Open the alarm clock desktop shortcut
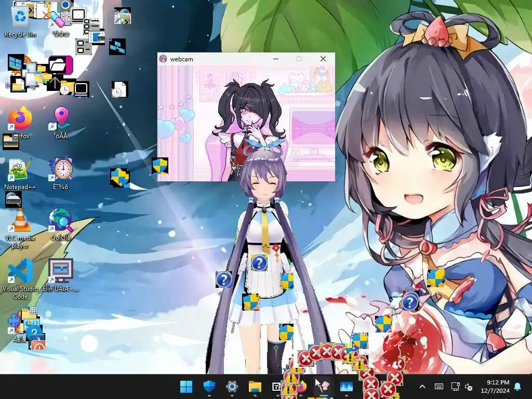532x399 pixels. (61, 174)
